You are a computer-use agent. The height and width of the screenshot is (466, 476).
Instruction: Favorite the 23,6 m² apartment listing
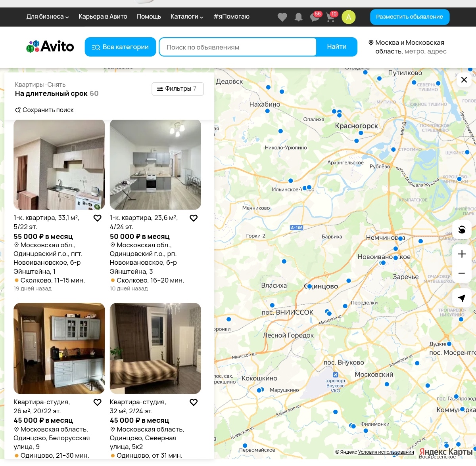(194, 218)
